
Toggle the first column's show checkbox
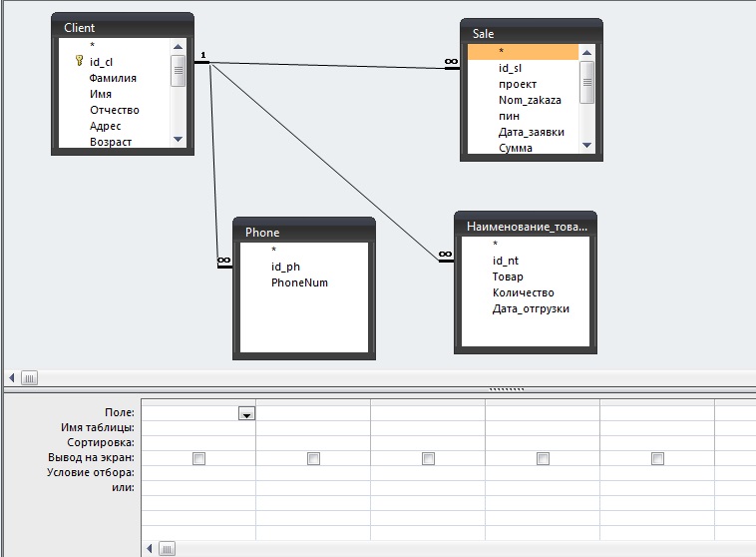tap(198, 458)
